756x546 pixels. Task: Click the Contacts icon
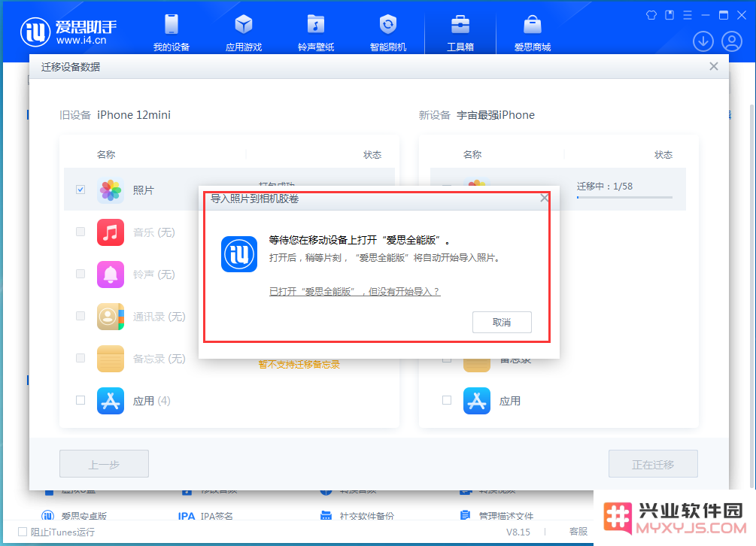[x=111, y=317]
